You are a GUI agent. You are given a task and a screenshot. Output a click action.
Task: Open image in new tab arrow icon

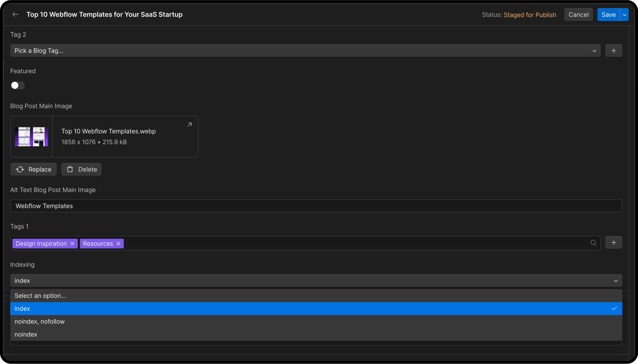coord(189,125)
